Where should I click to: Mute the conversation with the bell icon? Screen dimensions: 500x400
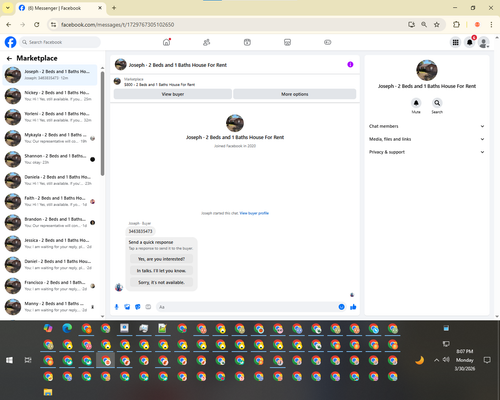coord(416,103)
